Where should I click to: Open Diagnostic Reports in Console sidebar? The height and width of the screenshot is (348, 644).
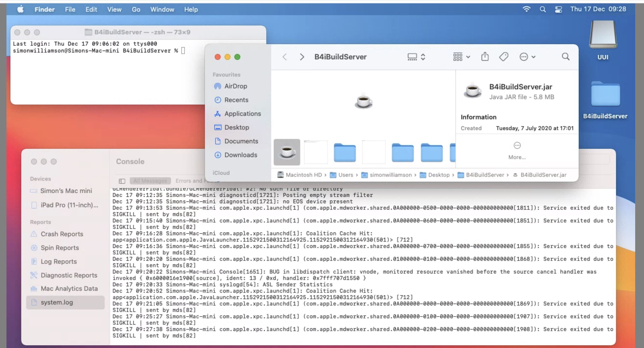tap(69, 275)
